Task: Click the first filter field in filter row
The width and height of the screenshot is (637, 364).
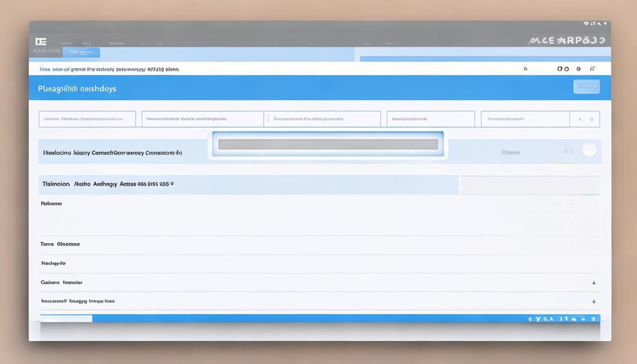Action: click(87, 119)
